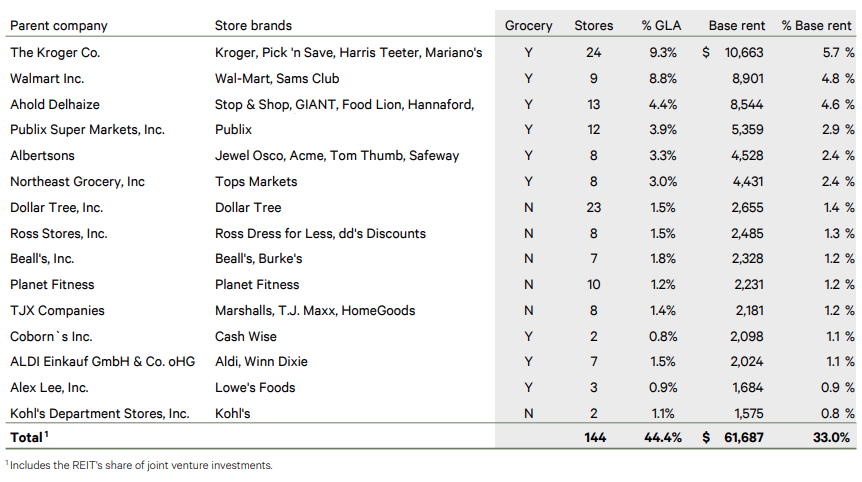This screenshot has height=482, width=862.
Task: Select the Ahold Delhaize cell
Action: (x=55, y=104)
